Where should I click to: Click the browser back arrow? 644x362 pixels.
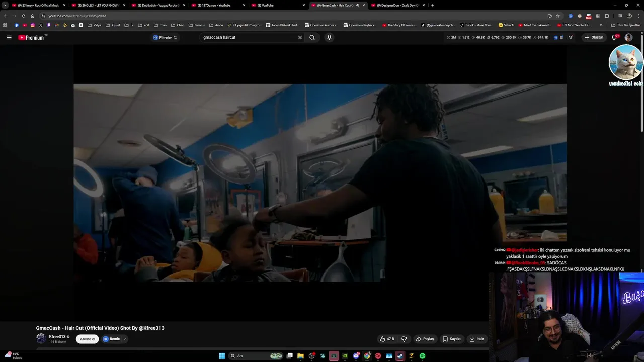tap(5, 16)
